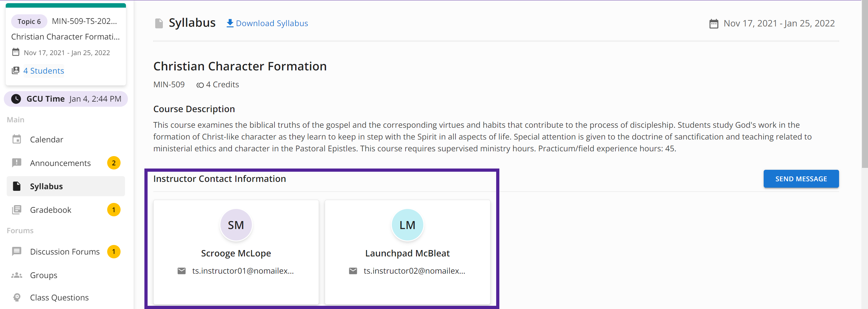
Task: Click the credits icon beside 4 Credits
Action: [200, 85]
